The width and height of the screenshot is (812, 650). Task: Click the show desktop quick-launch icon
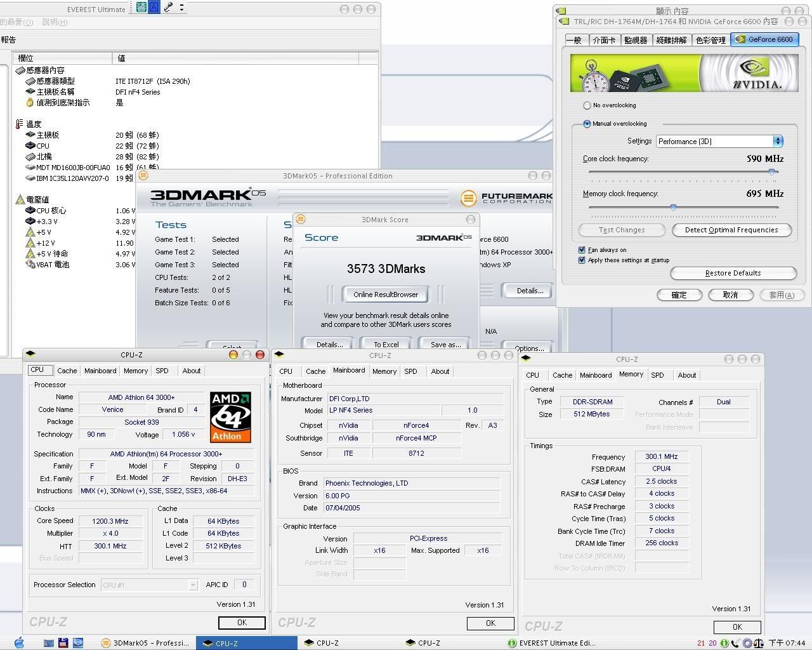tap(49, 643)
